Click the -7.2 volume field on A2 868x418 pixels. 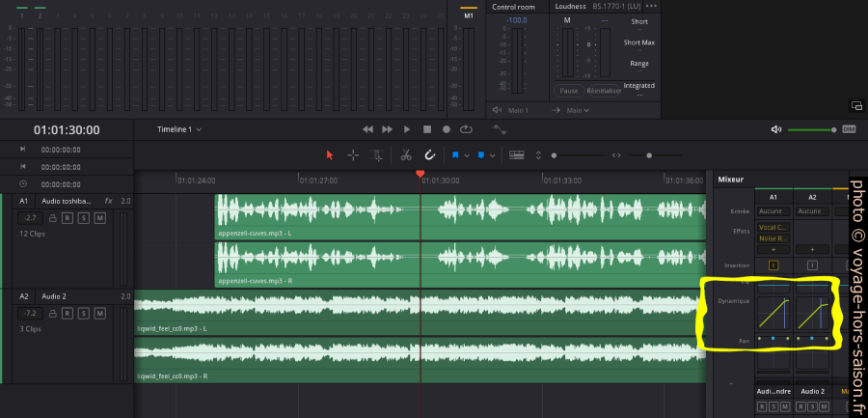[31, 314]
